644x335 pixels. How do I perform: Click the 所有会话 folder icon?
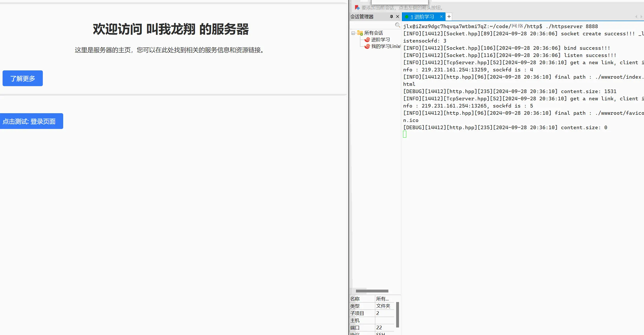click(x=360, y=33)
